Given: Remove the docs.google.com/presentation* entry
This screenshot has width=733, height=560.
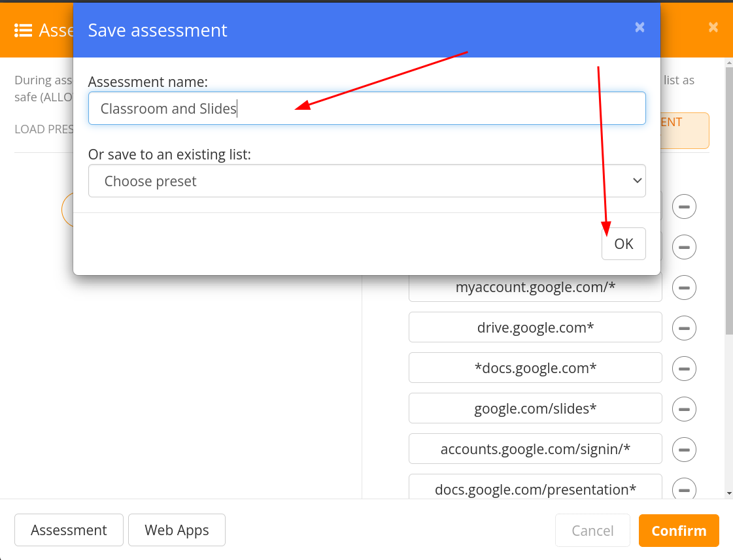Looking at the screenshot, I should coord(684,489).
